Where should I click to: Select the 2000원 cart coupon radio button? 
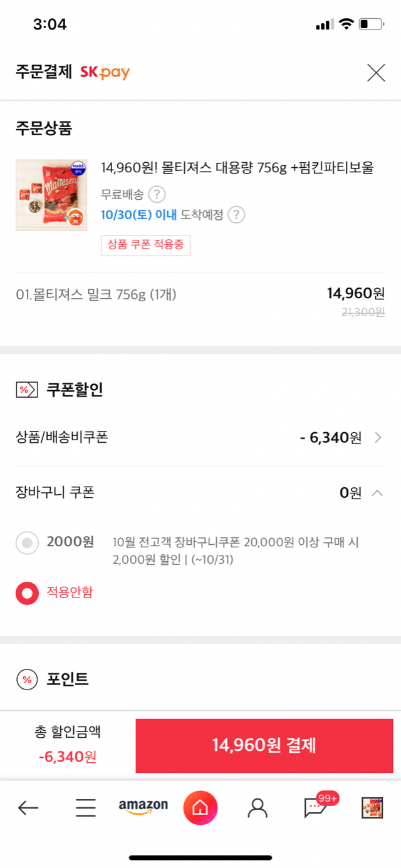click(x=27, y=543)
